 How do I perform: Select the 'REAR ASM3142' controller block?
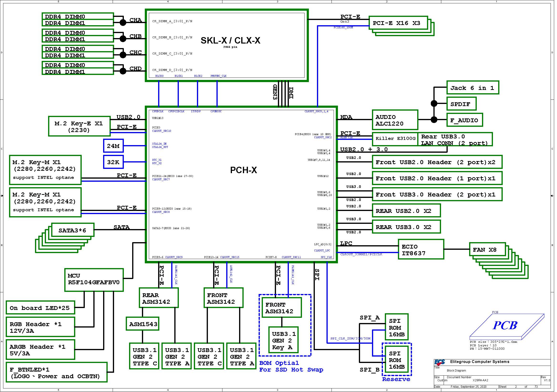click(159, 298)
